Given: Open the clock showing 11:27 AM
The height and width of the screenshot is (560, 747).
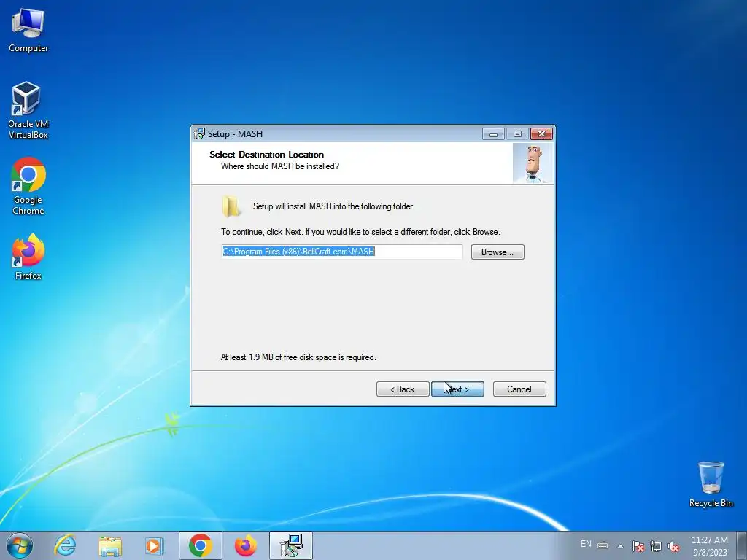Looking at the screenshot, I should (710, 546).
